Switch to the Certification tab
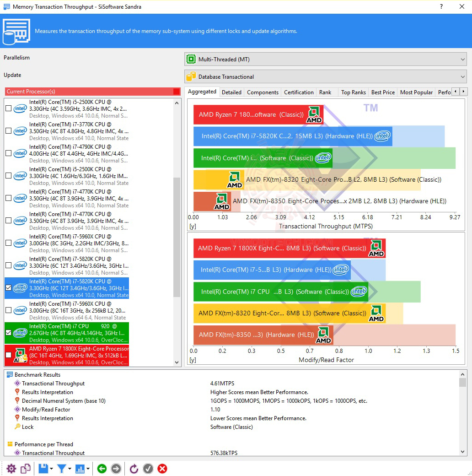 click(299, 92)
